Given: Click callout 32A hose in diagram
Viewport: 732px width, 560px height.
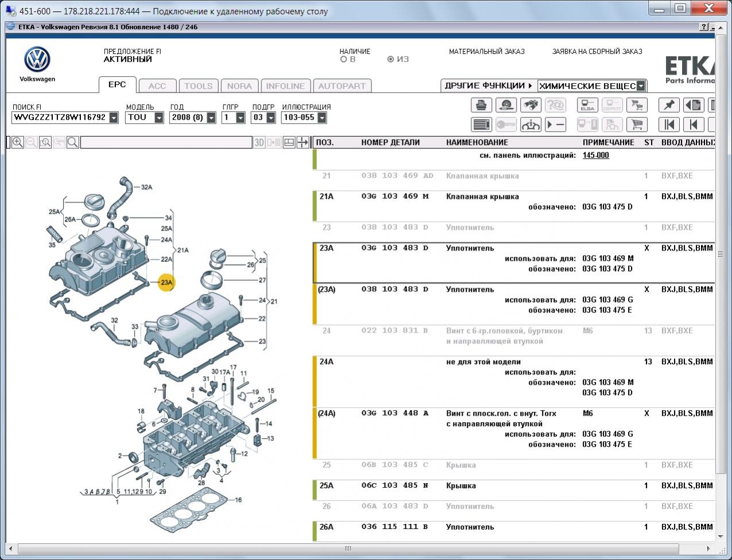Looking at the screenshot, I should click(146, 187).
